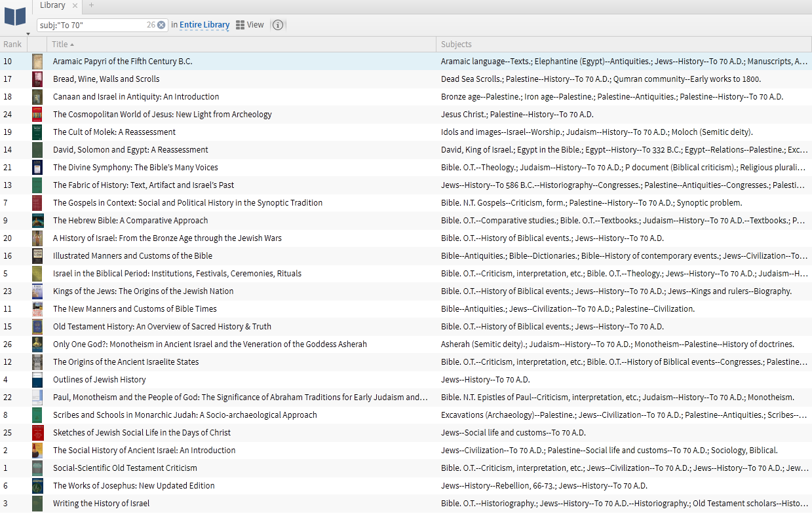Select title Aramaic Papyri of the Fifth Century B.C.
812x518 pixels.
pos(123,62)
